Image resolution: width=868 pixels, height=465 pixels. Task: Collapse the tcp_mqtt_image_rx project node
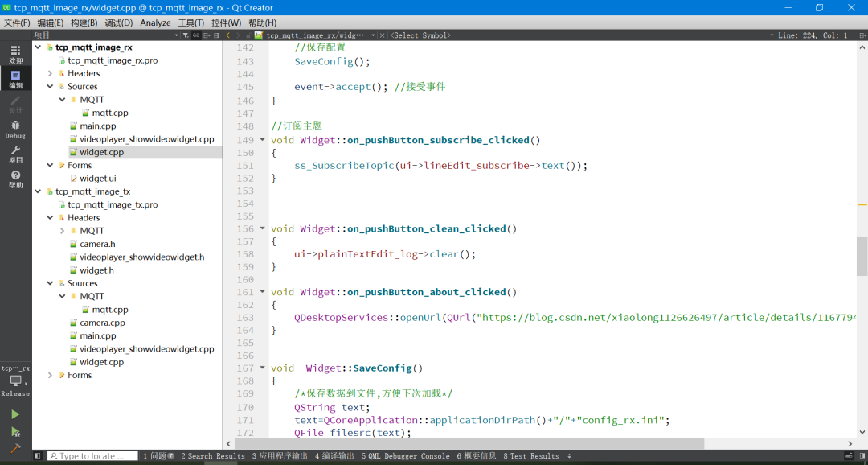(x=38, y=47)
